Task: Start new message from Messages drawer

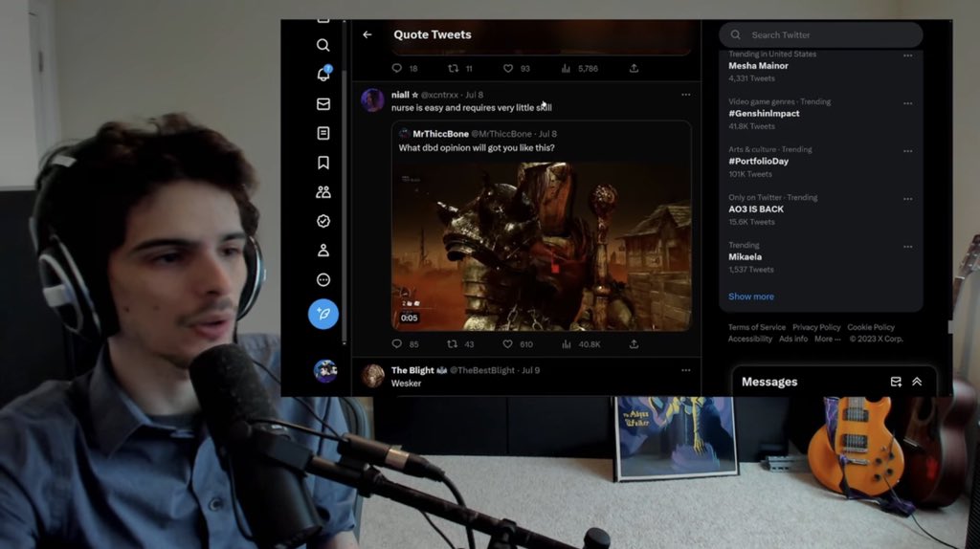Action: 896,382
